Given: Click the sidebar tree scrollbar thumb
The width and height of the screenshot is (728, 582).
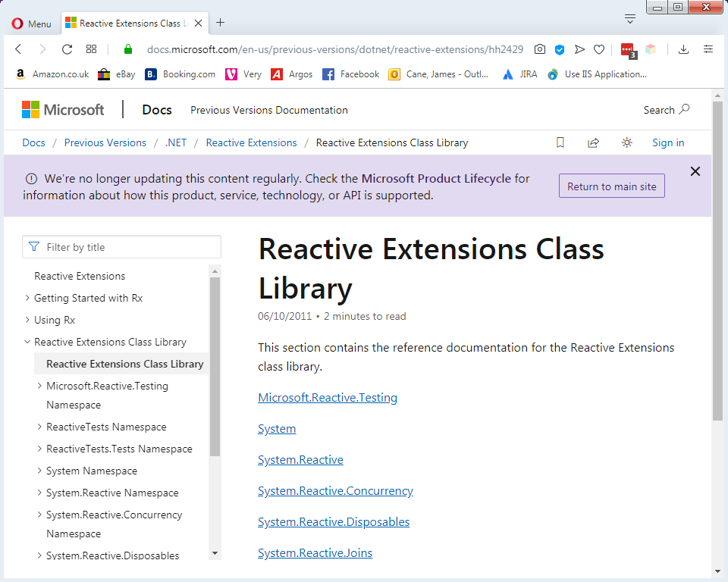Looking at the screenshot, I should pos(215,367).
